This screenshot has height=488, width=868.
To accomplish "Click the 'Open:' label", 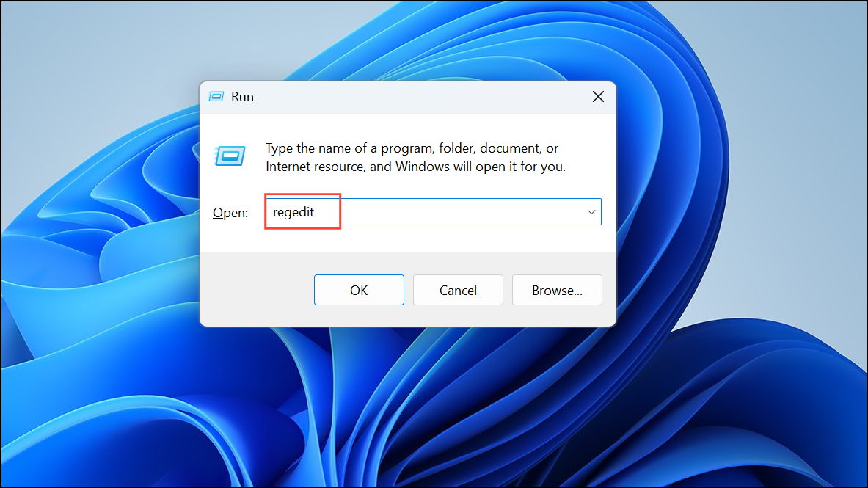I will tap(230, 213).
